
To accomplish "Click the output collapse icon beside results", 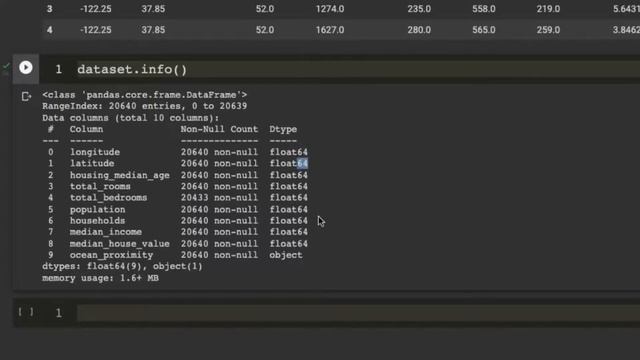I will (26, 96).
